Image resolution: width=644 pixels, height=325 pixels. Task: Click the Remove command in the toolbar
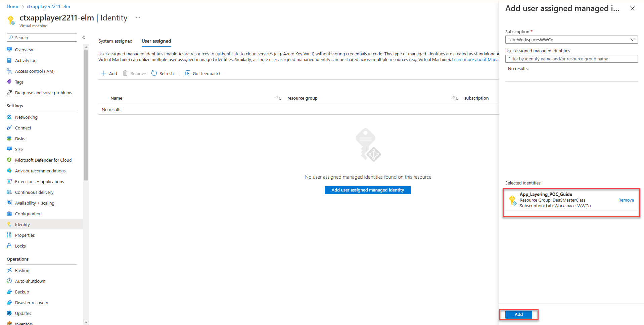tap(134, 73)
